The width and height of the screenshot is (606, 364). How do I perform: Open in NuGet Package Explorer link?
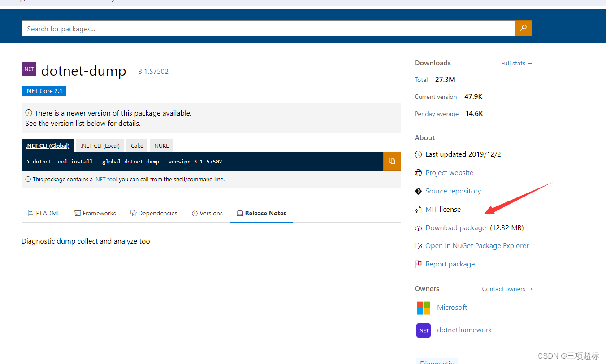[477, 245]
